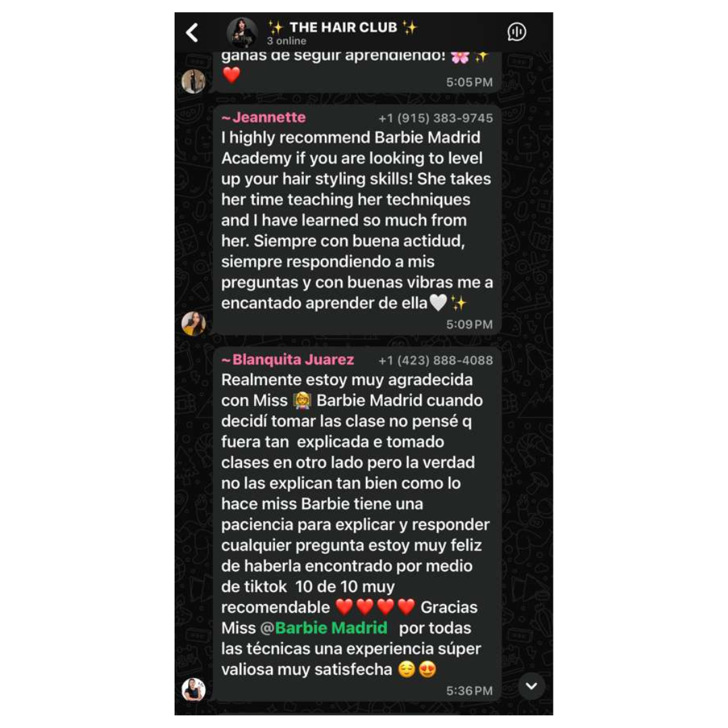Tap the heart-eyes emoji in Blanquita's message
The height and width of the screenshot is (728, 728).
click(x=427, y=669)
